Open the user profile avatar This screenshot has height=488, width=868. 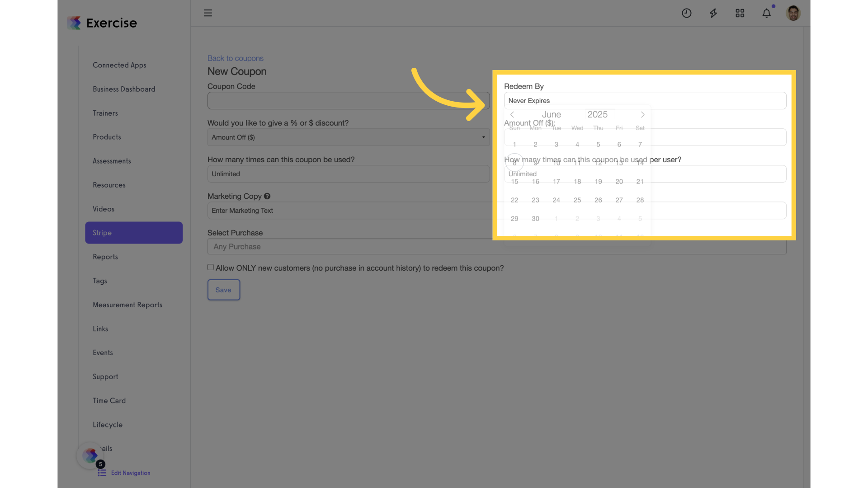pos(793,13)
